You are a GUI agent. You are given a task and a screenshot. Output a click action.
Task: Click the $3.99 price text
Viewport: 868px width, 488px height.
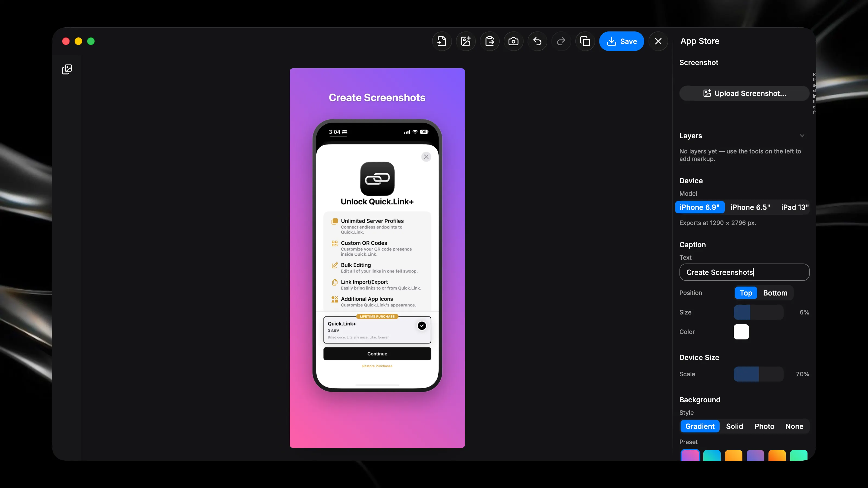point(333,330)
